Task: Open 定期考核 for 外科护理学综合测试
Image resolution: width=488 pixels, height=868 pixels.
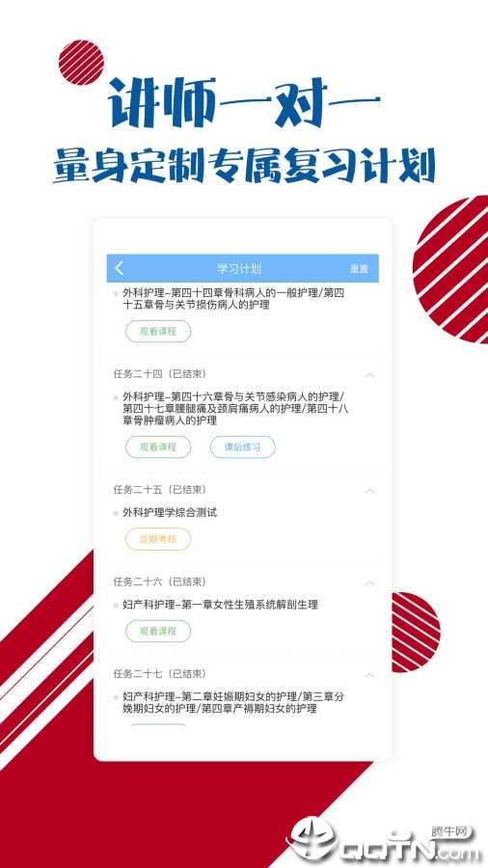Action: [158, 539]
